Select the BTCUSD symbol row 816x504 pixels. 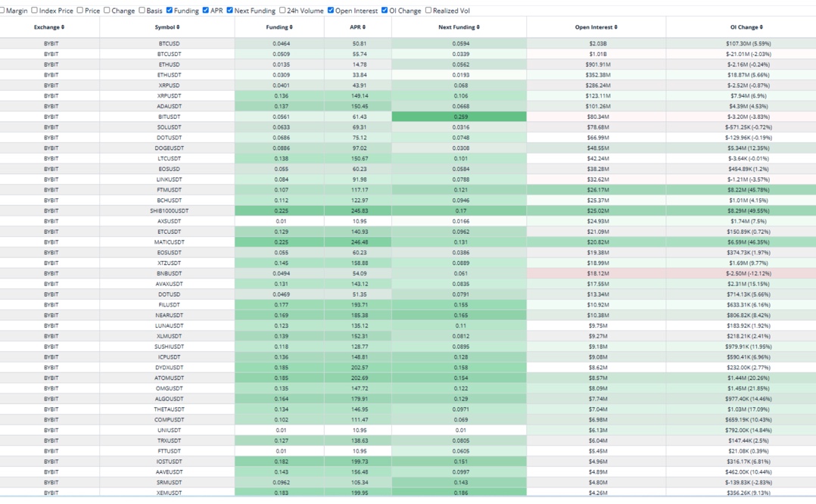click(x=169, y=44)
